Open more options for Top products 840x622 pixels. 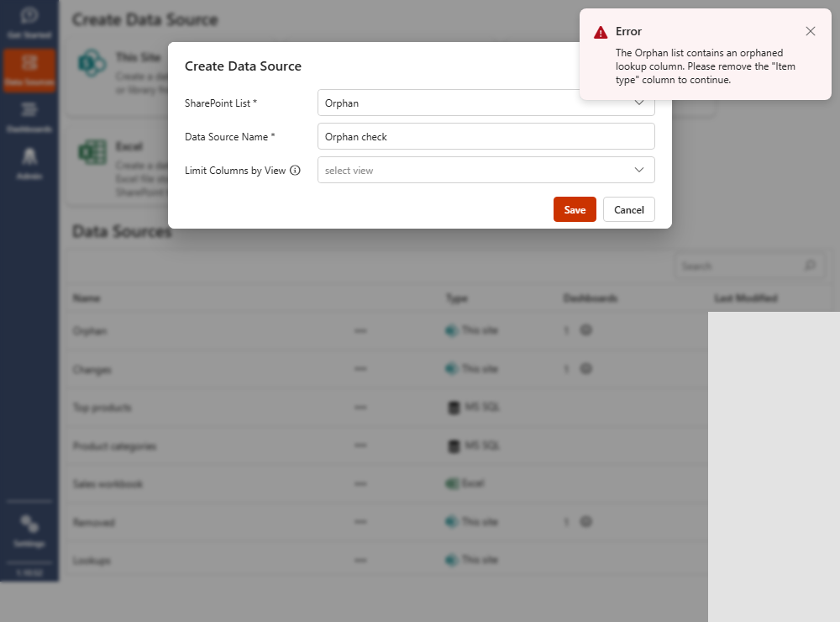tap(360, 408)
